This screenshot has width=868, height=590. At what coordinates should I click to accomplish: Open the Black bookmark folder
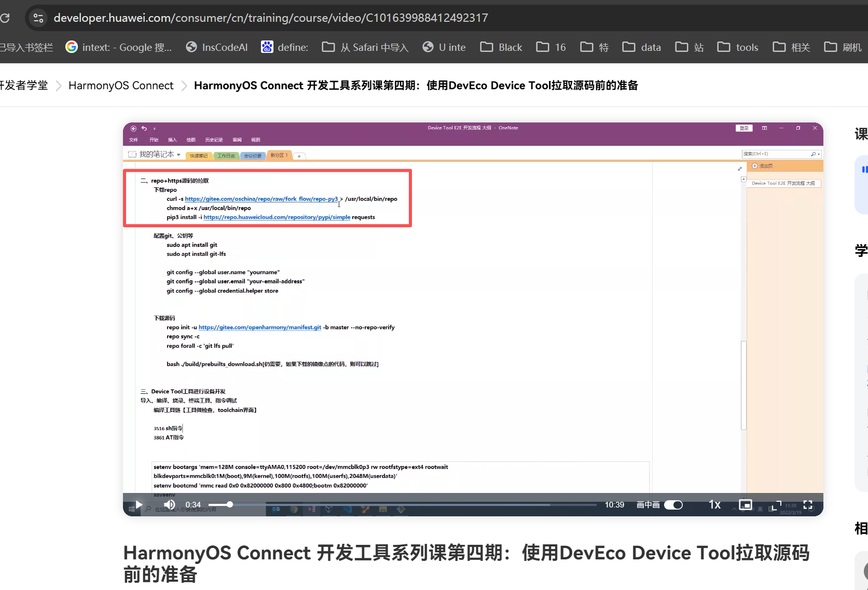pos(501,47)
